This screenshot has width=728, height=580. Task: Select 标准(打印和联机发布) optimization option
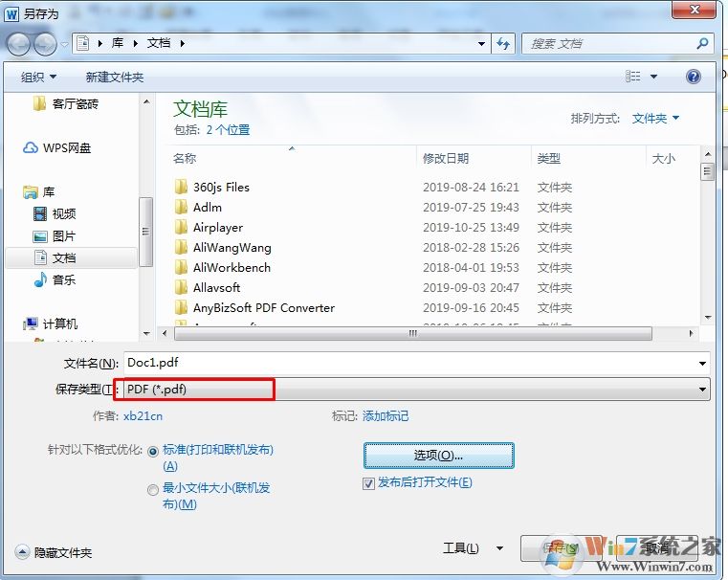coord(153,452)
